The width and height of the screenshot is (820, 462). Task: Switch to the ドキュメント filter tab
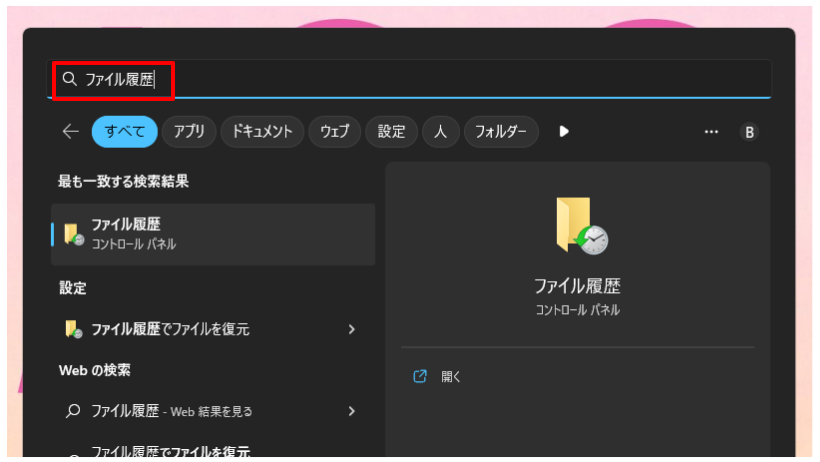(262, 131)
